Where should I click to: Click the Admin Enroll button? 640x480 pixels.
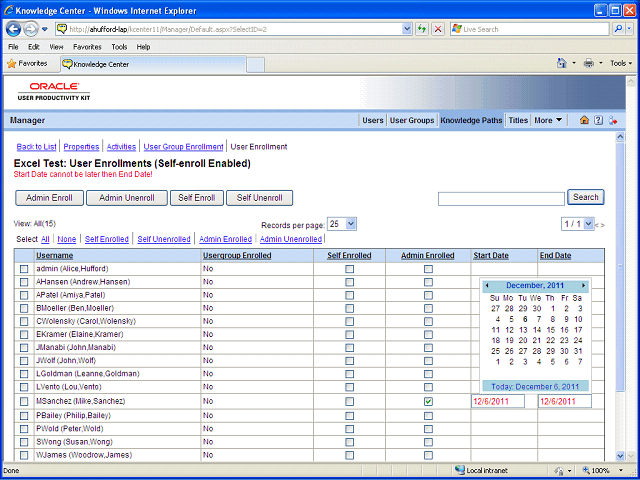click(49, 198)
